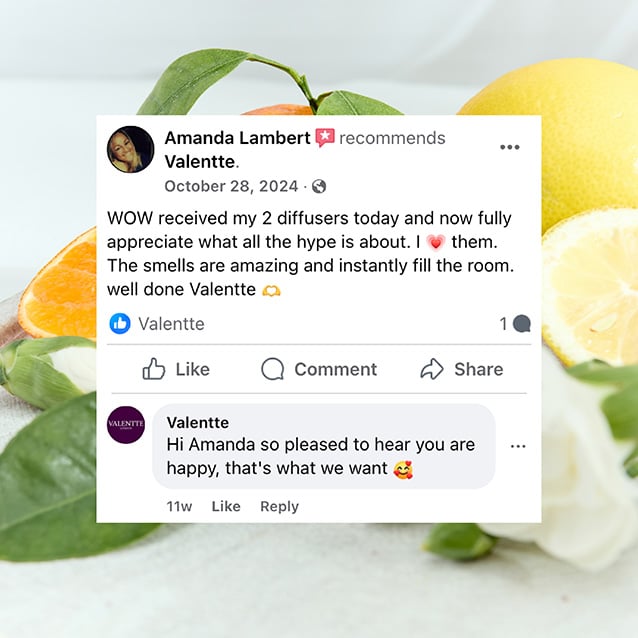Click the Comment speech bubble icon
This screenshot has height=638, width=638.
point(272,369)
